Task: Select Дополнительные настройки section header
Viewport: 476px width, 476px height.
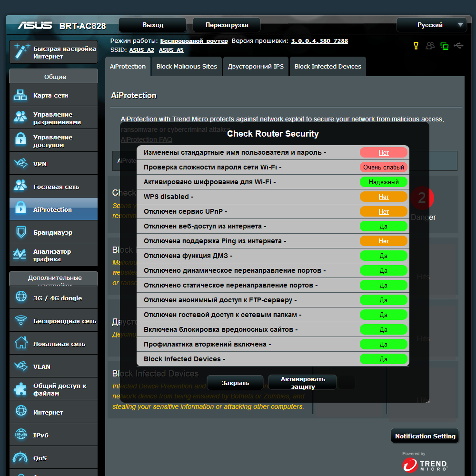Action: 54,278
